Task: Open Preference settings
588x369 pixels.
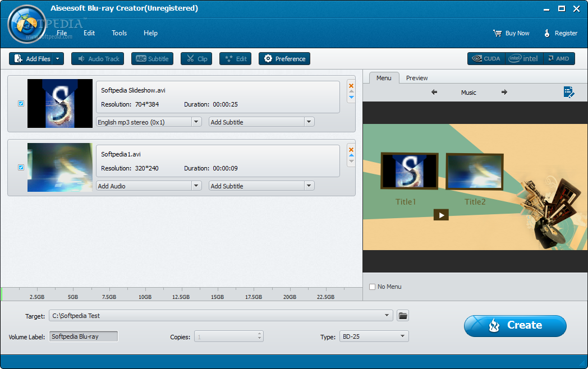Action: point(284,58)
